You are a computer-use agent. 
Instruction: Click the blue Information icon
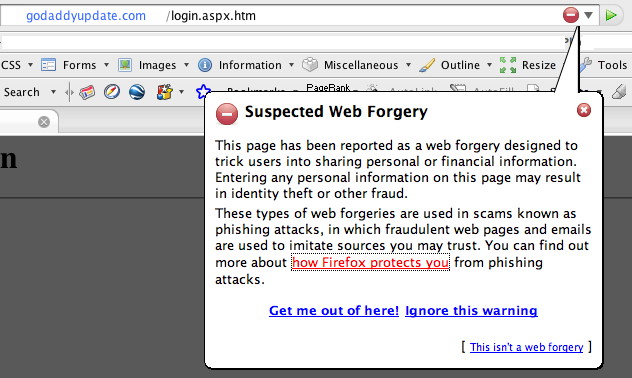coord(205,65)
